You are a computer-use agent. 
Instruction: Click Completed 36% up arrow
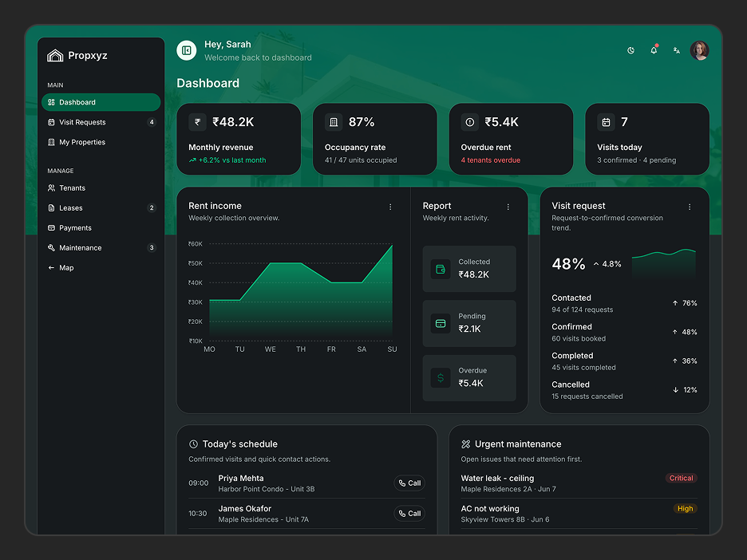point(675,361)
